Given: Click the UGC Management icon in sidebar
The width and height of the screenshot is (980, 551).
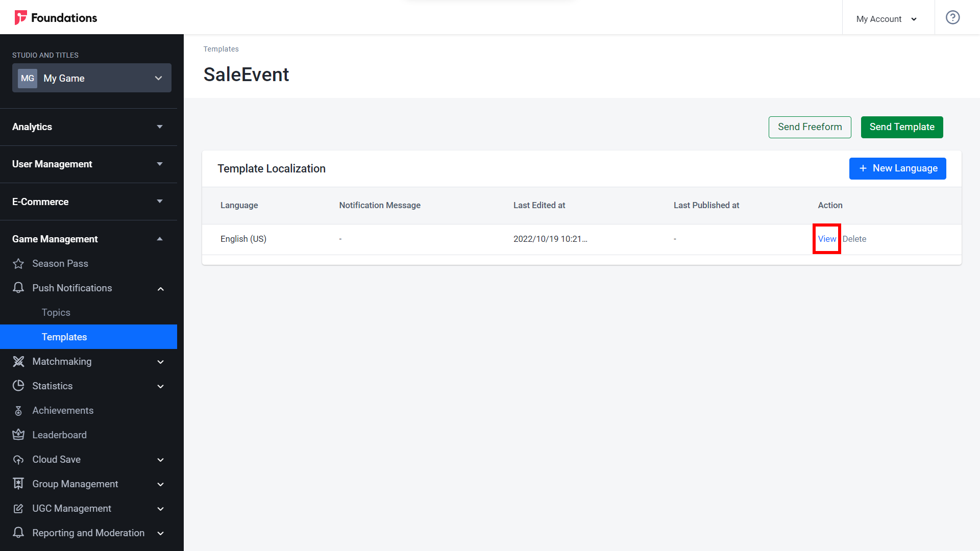Looking at the screenshot, I should click(18, 508).
